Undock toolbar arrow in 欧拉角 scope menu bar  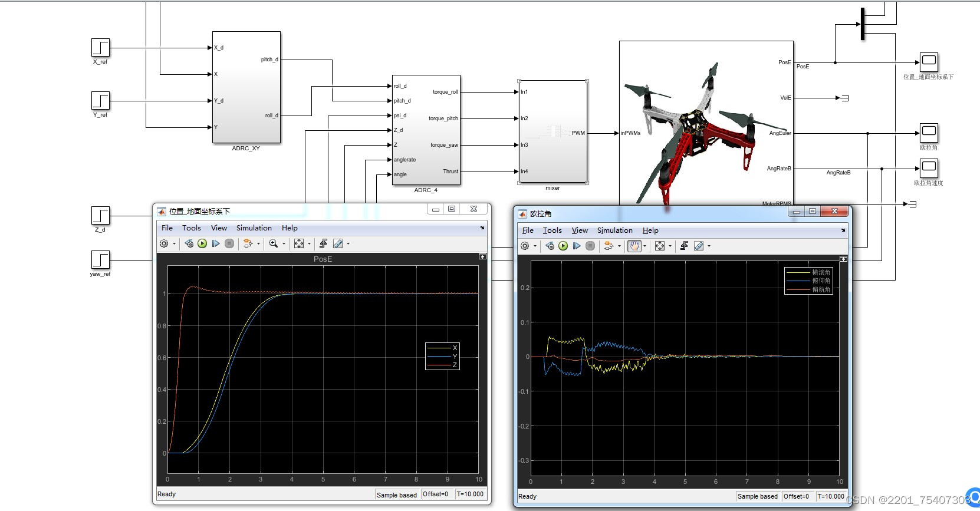click(843, 230)
